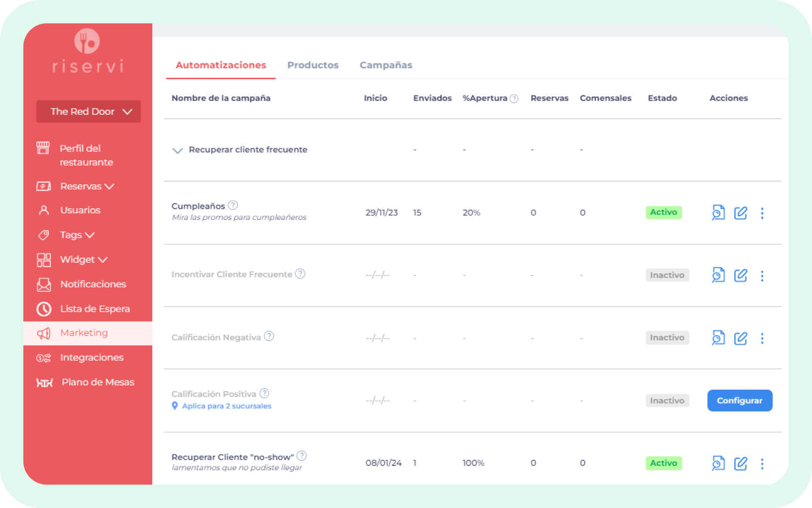Viewport: 812px width, 508px height.
Task: Preview the Cumpleaños campaign report icon
Action: 718,212
